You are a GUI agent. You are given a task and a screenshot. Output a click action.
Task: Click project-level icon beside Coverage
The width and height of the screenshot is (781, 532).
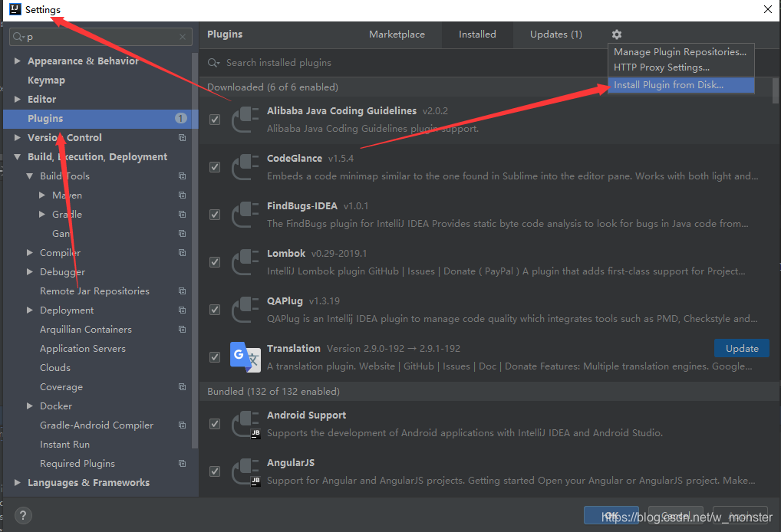183,387
